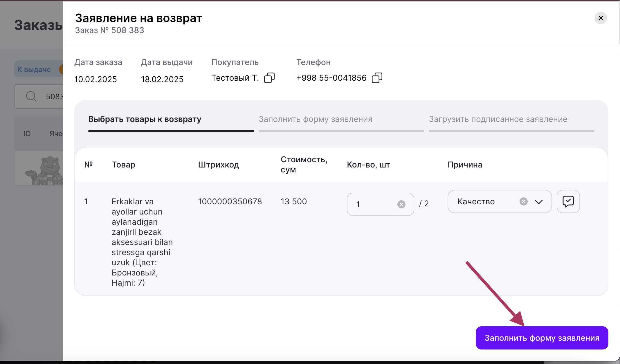Select the Выбрать товары к возврату tab
620x364 pixels.
(145, 119)
